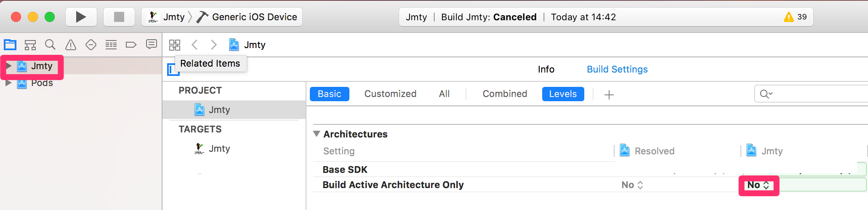Toggle the Basic settings filter
The image size is (868, 210).
[x=329, y=94]
